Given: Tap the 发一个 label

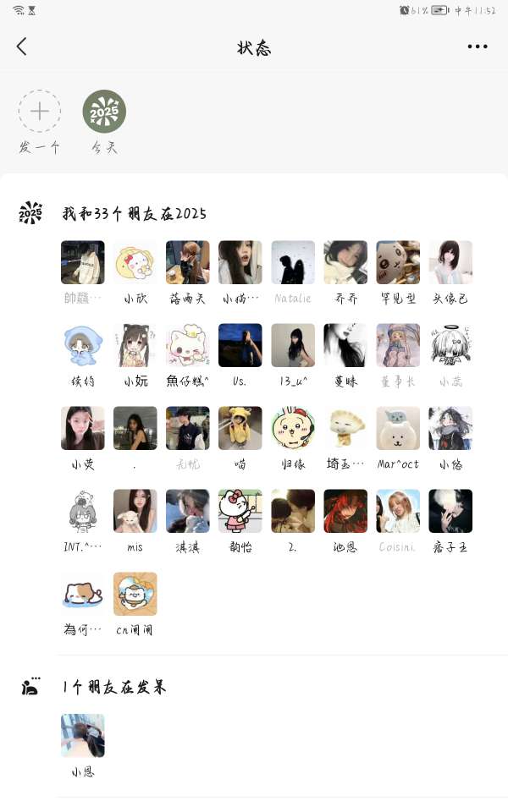Looking at the screenshot, I should (x=40, y=147).
